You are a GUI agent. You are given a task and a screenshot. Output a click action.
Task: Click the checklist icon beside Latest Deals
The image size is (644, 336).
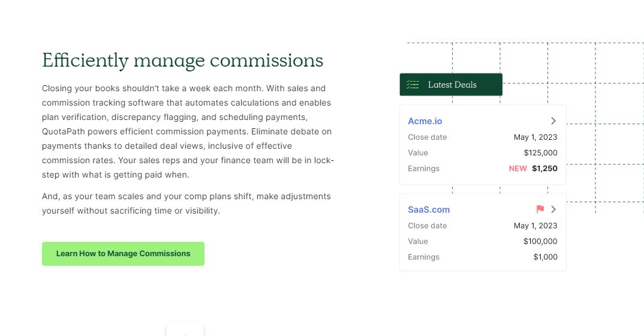click(x=413, y=85)
